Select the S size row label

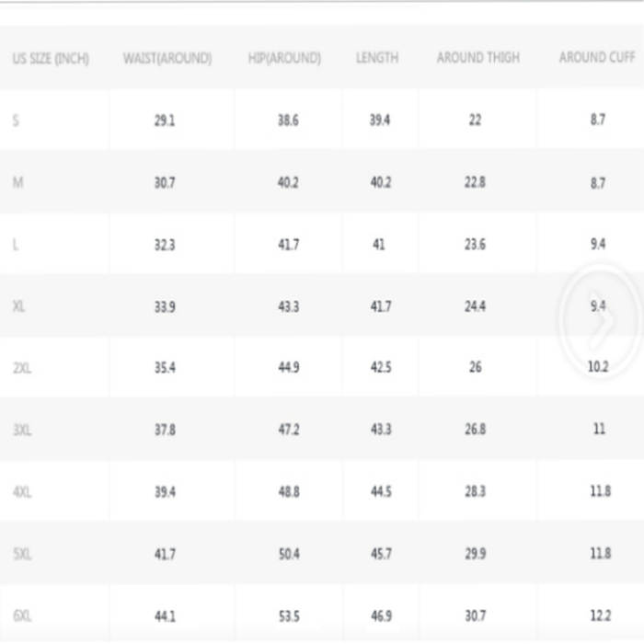tap(16, 121)
